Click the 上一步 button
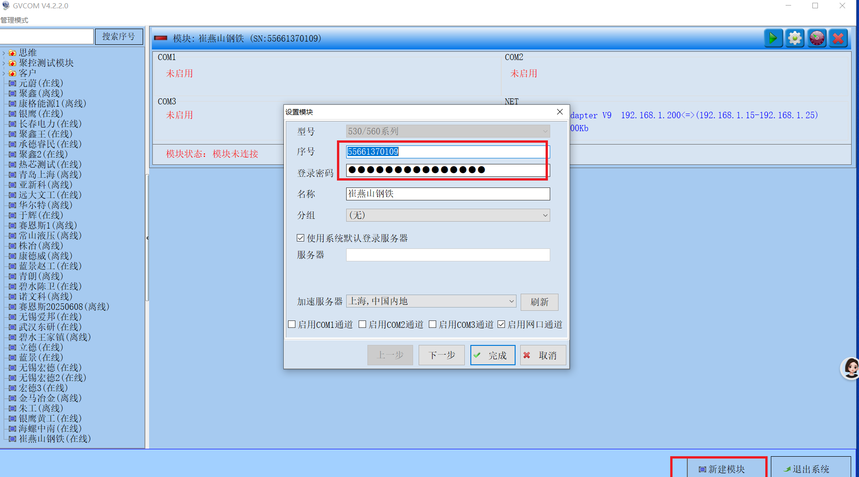Screen dimensions: 859x477 (x=390, y=355)
